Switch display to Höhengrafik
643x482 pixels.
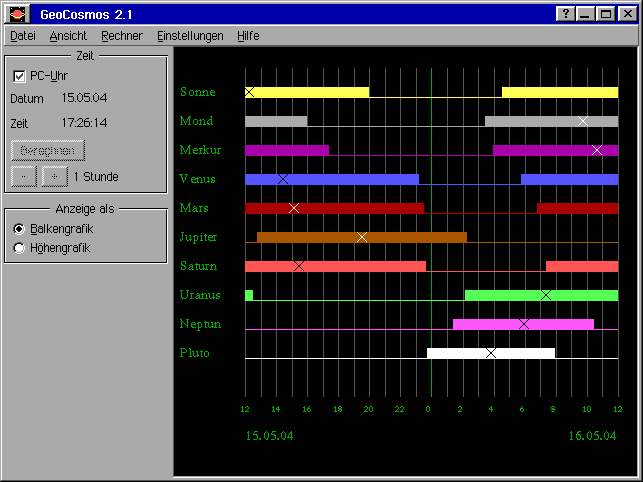[x=20, y=248]
